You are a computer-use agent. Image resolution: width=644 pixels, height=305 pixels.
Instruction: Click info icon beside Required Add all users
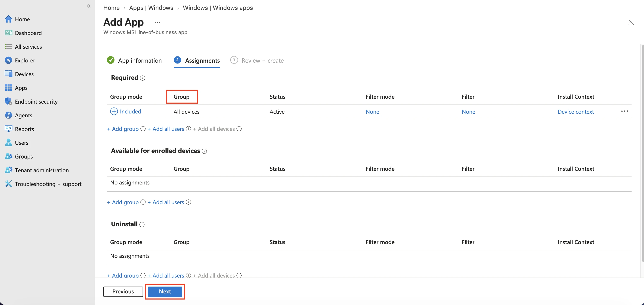pos(188,129)
